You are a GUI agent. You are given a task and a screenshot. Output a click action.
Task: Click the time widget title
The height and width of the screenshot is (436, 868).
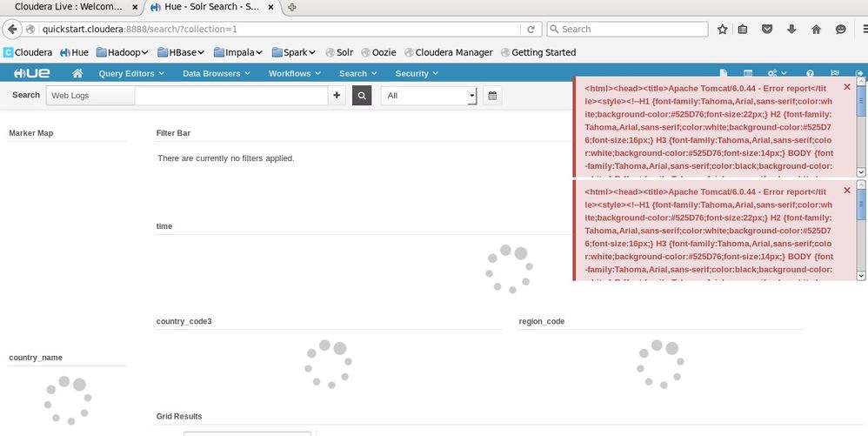(164, 226)
